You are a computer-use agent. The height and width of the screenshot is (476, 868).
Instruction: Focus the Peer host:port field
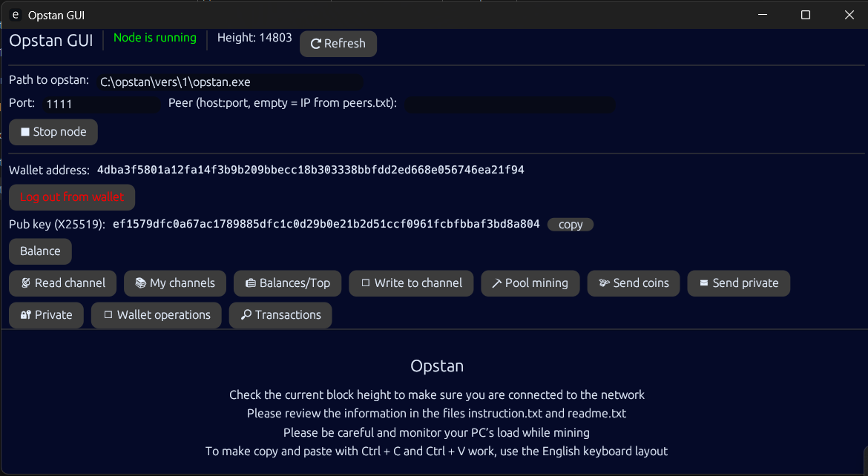509,105
